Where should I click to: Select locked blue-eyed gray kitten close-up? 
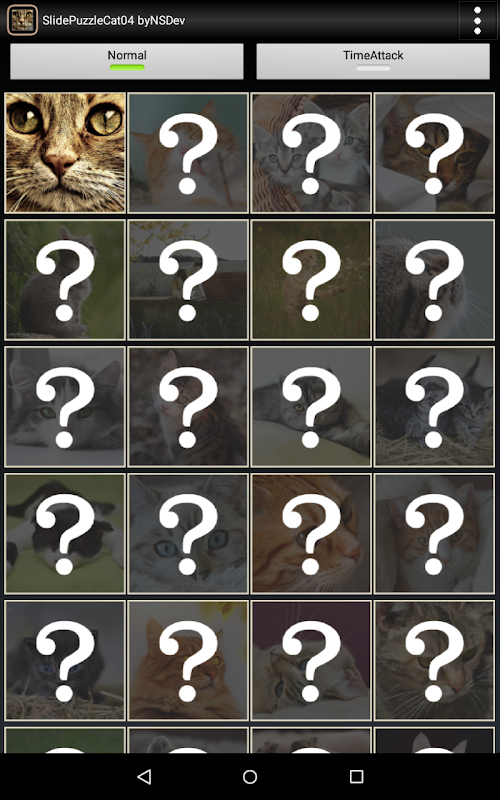(x=188, y=534)
